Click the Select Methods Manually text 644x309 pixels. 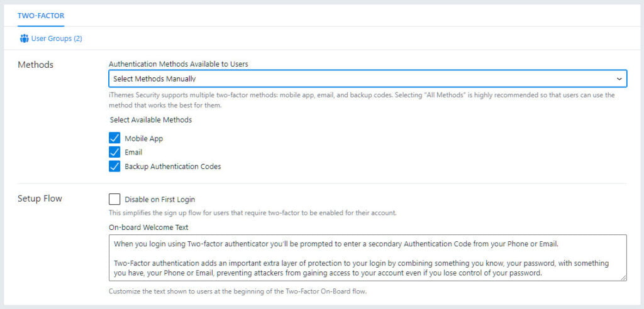[x=155, y=79]
